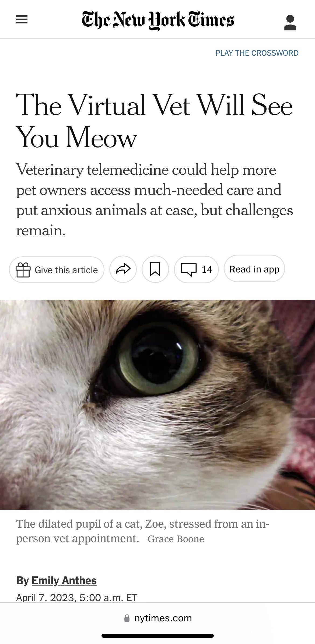Tap the veterinary telemedicine summary paragraph
The height and width of the screenshot is (644, 315).
pyautogui.click(x=155, y=200)
